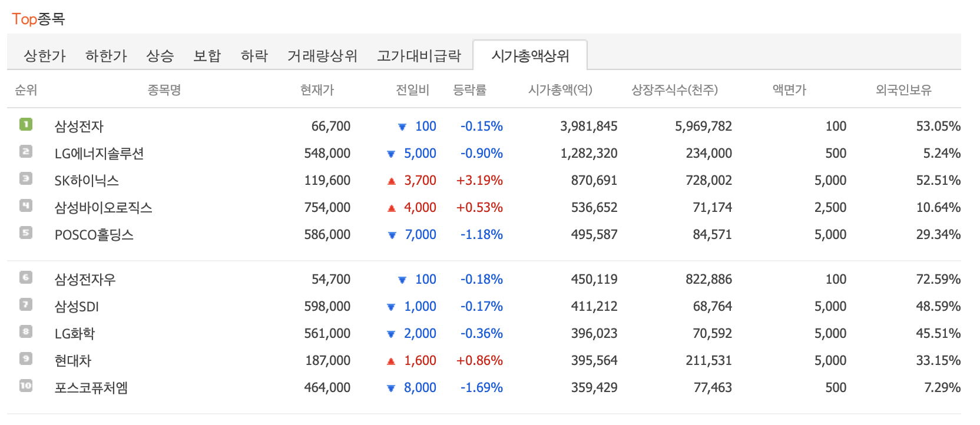Click LG에너지솔루션 blue down arrow
This screenshot has width=980, height=425.
click(x=390, y=154)
